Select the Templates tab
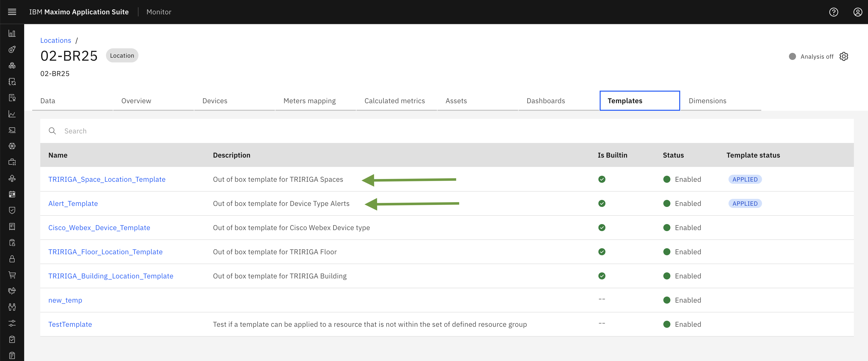 (x=640, y=101)
